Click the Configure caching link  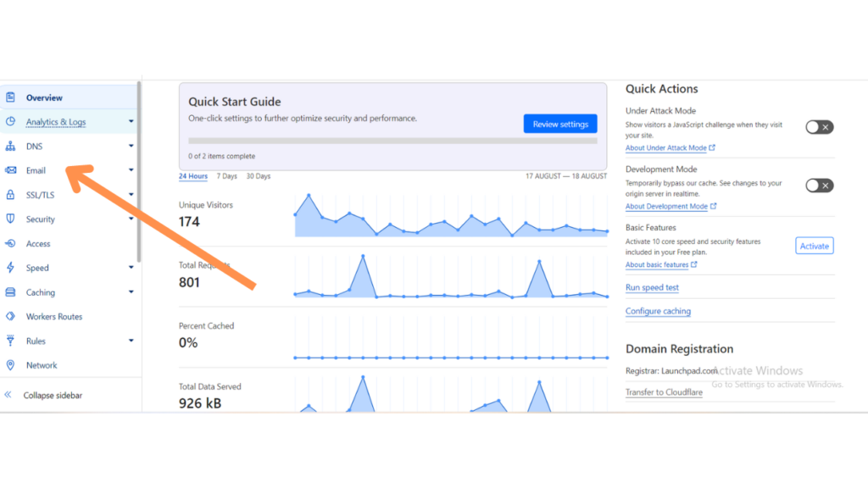pos(658,311)
